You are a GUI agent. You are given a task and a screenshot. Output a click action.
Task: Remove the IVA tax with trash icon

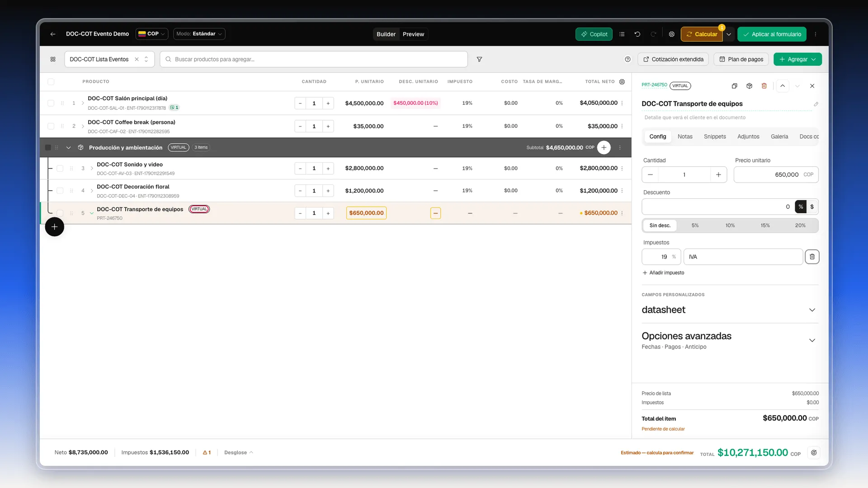pyautogui.click(x=812, y=257)
